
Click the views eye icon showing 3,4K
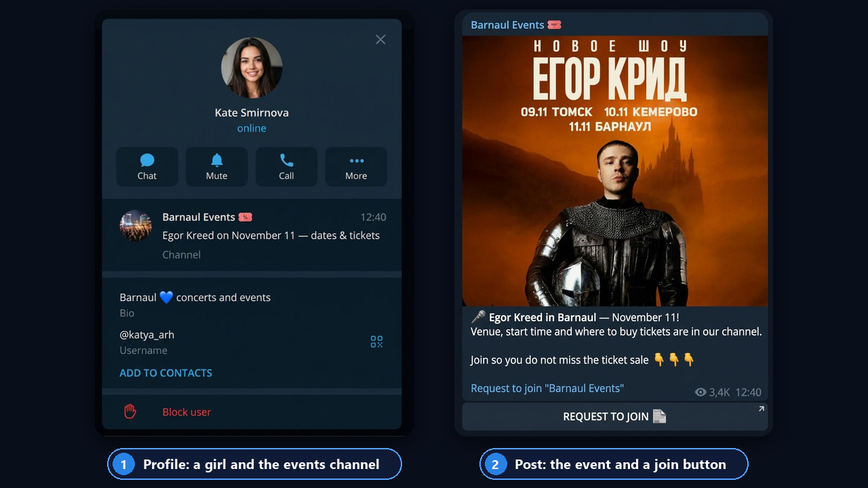tap(701, 392)
